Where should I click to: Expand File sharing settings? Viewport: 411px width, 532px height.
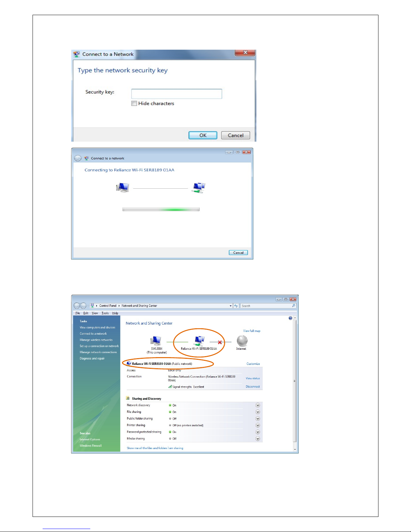pos(258,412)
